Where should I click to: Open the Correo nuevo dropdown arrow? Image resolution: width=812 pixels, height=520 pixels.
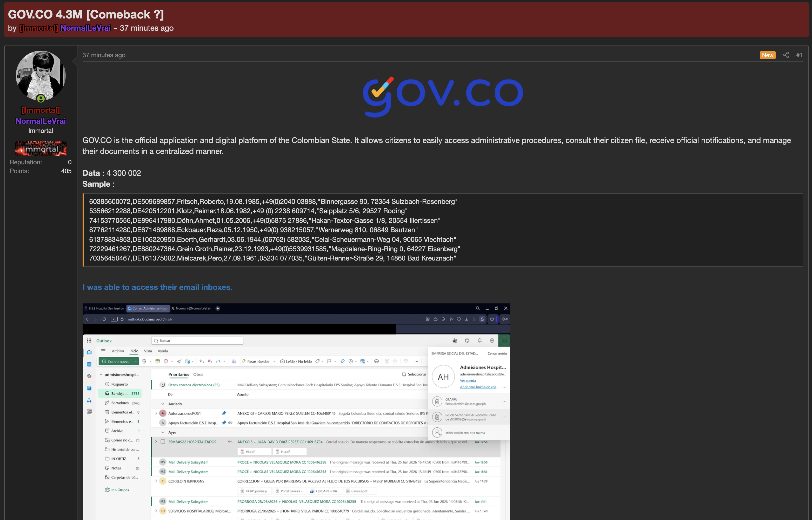[136, 361]
